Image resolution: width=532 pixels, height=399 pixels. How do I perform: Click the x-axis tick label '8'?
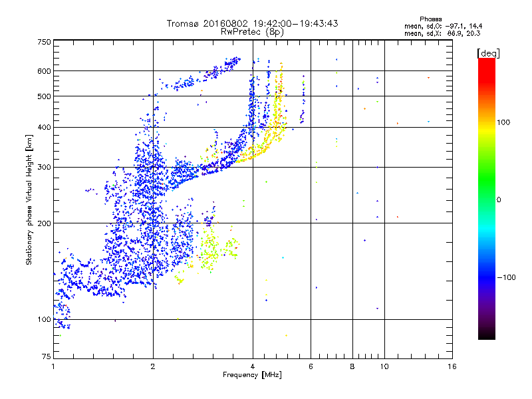coord(352,366)
